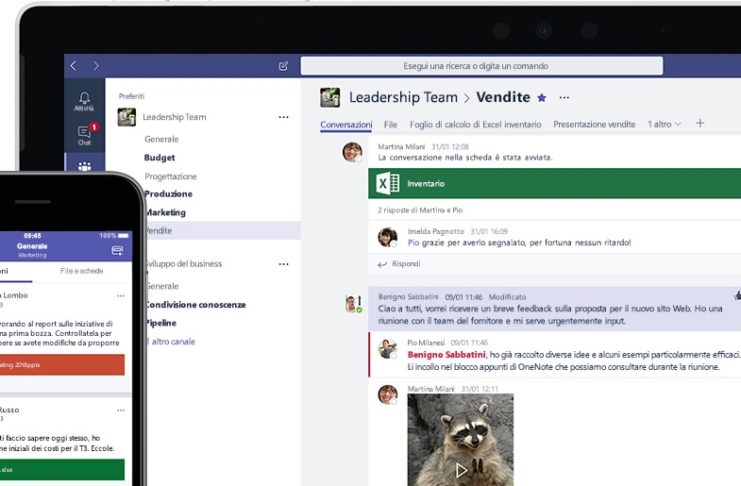Select Generale under Sviluppo del business
Screen dimensions: 741x486
click(163, 286)
